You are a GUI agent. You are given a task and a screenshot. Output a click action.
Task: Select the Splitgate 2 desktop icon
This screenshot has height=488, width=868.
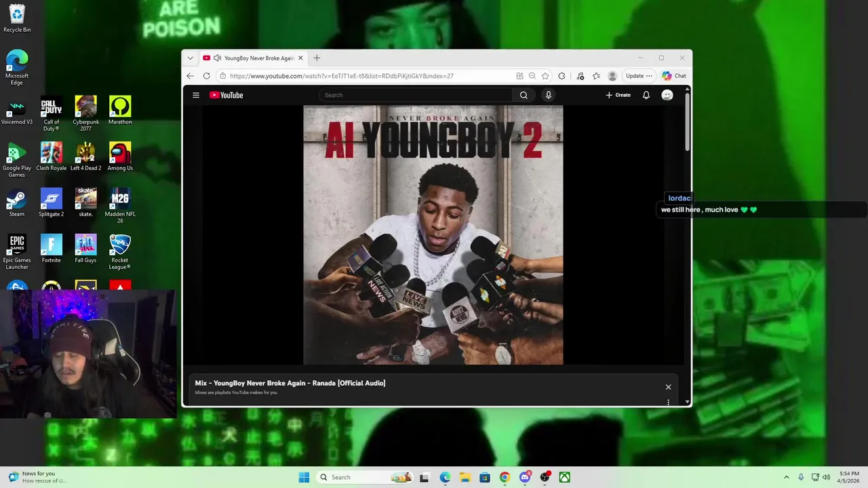52,203
